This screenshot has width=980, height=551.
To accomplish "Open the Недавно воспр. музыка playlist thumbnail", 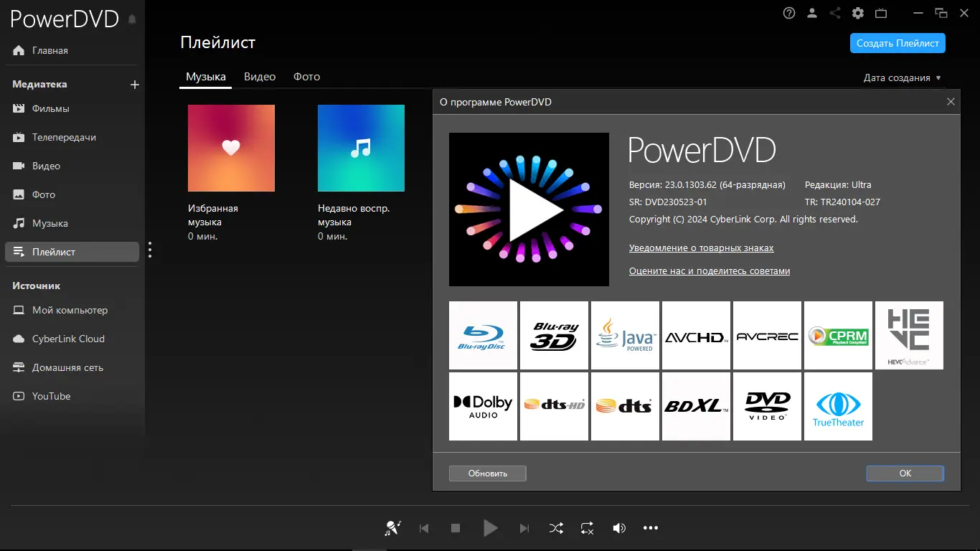I will pyautogui.click(x=361, y=149).
